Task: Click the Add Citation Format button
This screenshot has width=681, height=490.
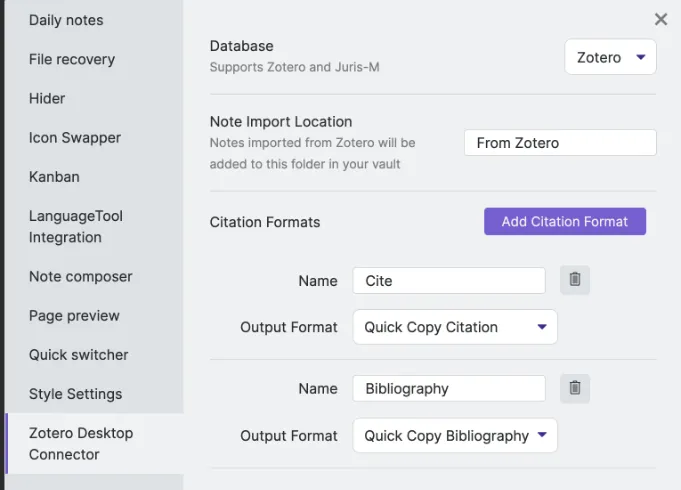Action: pos(565,222)
